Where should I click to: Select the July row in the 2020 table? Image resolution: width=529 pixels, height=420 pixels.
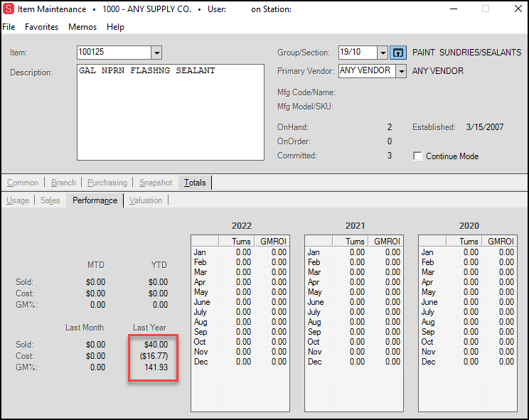[x=468, y=312]
